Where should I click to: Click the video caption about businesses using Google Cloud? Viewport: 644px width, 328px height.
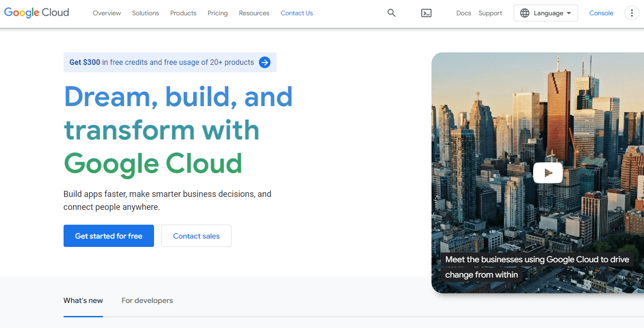[x=537, y=267]
